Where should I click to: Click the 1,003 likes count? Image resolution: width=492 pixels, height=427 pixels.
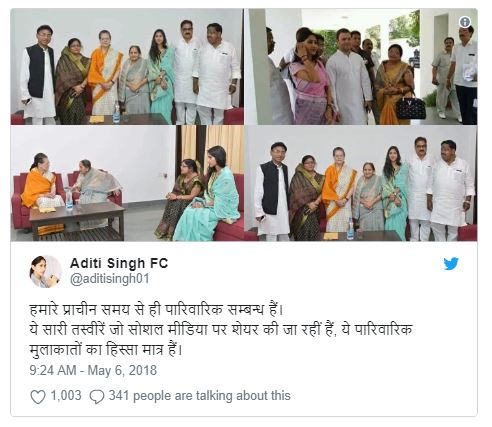coord(66,396)
